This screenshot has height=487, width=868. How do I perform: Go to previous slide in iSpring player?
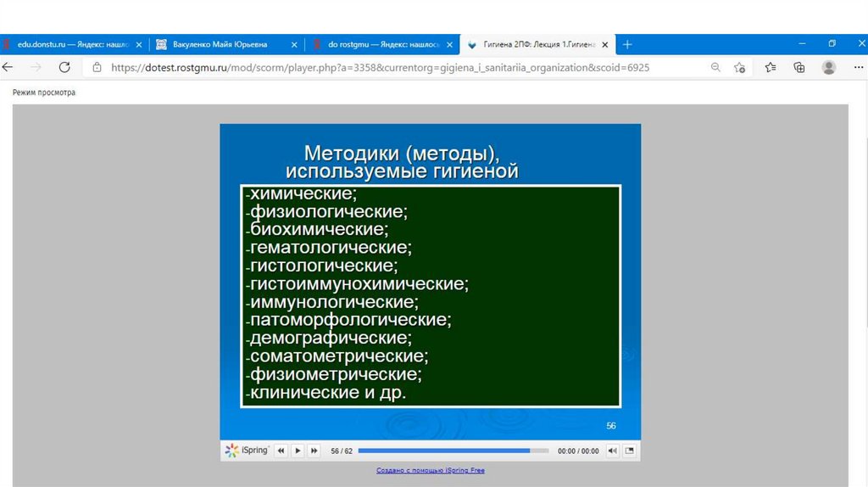[x=281, y=451]
